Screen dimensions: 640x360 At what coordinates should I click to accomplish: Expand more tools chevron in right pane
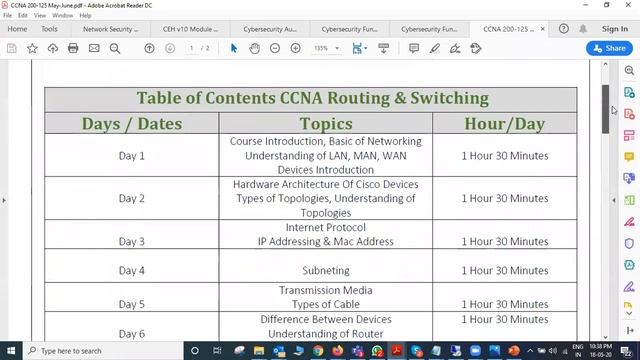[x=629, y=313]
